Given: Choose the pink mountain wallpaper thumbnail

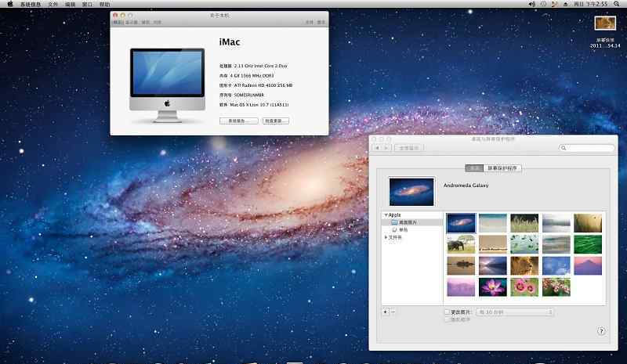Looking at the screenshot, I should coord(588,265).
